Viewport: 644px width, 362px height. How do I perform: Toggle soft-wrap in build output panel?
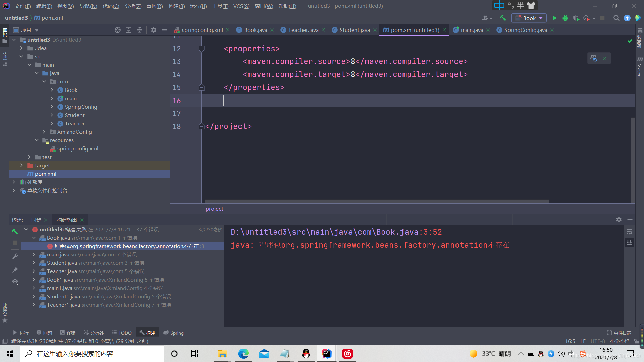[629, 232]
